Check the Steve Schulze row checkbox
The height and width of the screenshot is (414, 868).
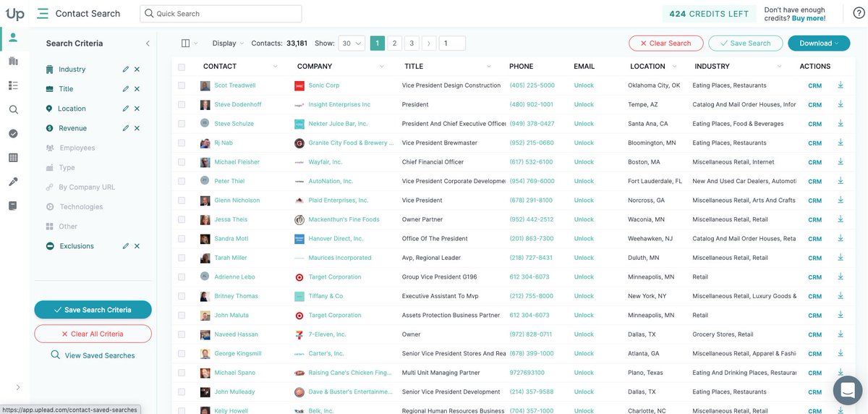tap(182, 124)
